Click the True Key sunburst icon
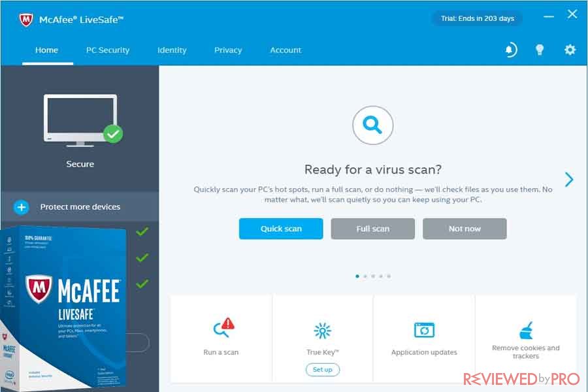588x392 pixels. [x=323, y=331]
